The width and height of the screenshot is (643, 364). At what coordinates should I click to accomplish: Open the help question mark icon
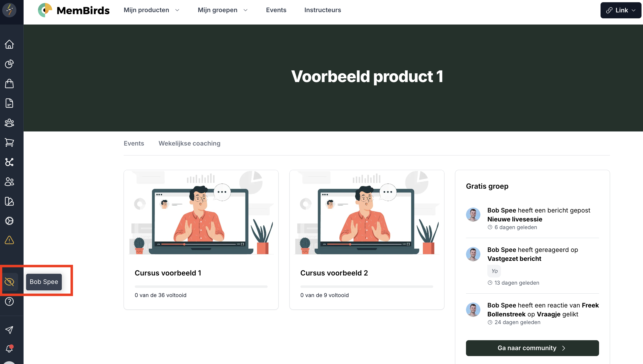pos(9,302)
